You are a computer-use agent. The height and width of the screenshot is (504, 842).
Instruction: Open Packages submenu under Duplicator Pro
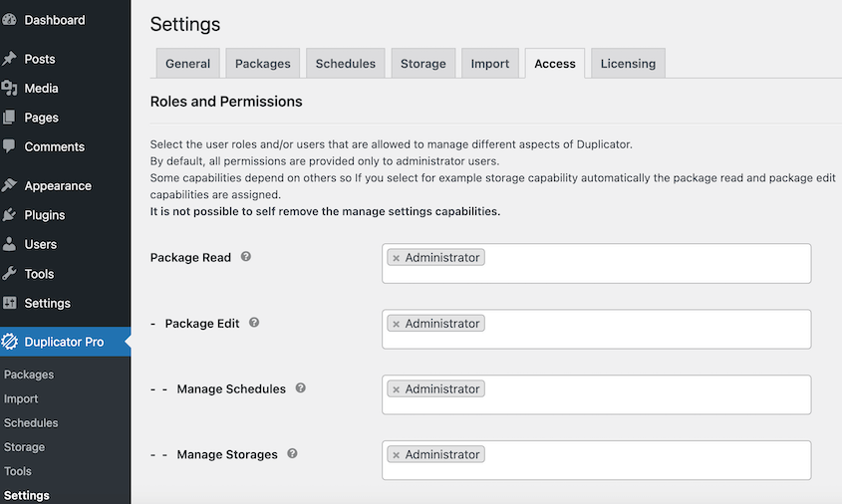[x=29, y=375]
